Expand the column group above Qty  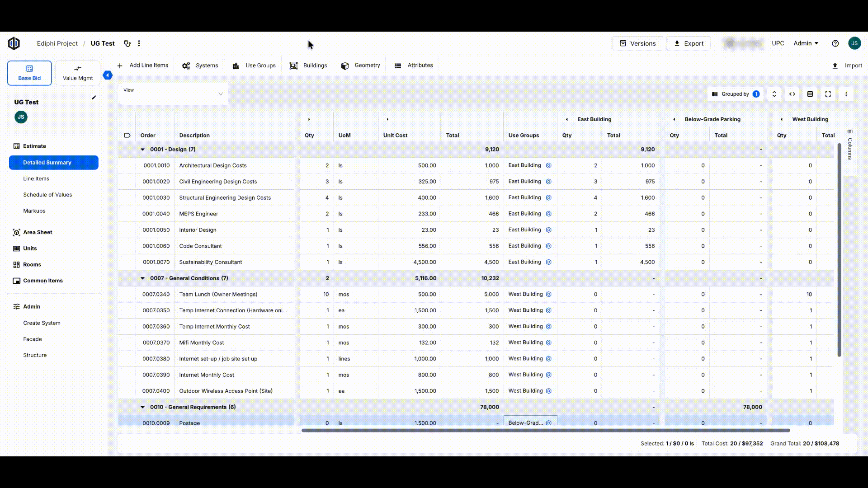point(309,119)
